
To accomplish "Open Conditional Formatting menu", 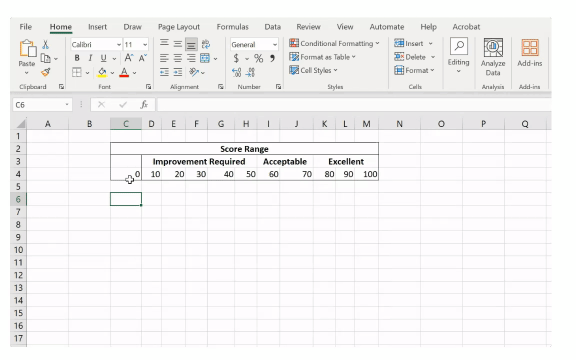I will click(334, 43).
